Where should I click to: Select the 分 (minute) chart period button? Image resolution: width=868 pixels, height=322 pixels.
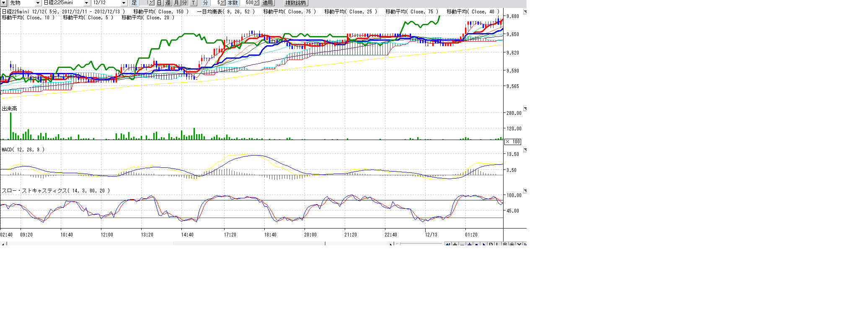coord(184,3)
